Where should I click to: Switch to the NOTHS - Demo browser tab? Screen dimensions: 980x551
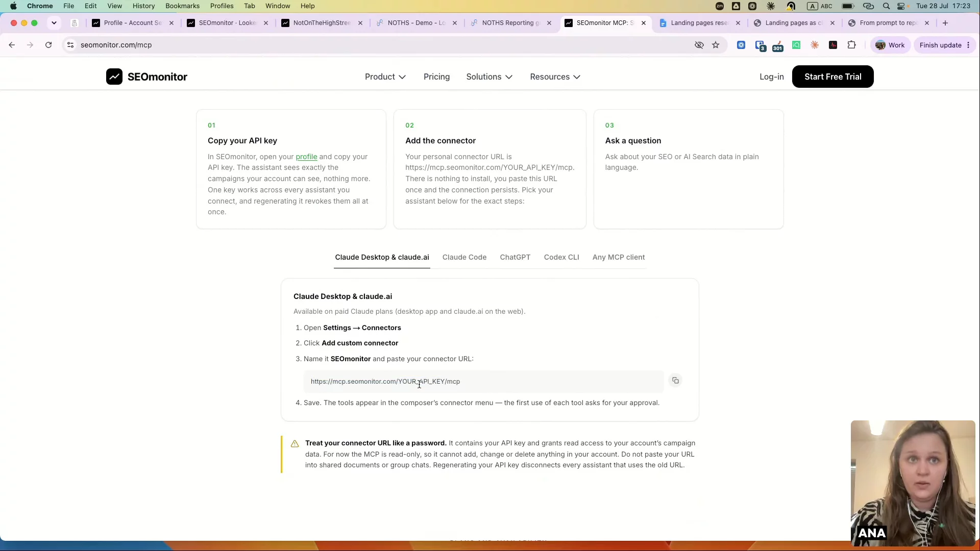click(416, 23)
